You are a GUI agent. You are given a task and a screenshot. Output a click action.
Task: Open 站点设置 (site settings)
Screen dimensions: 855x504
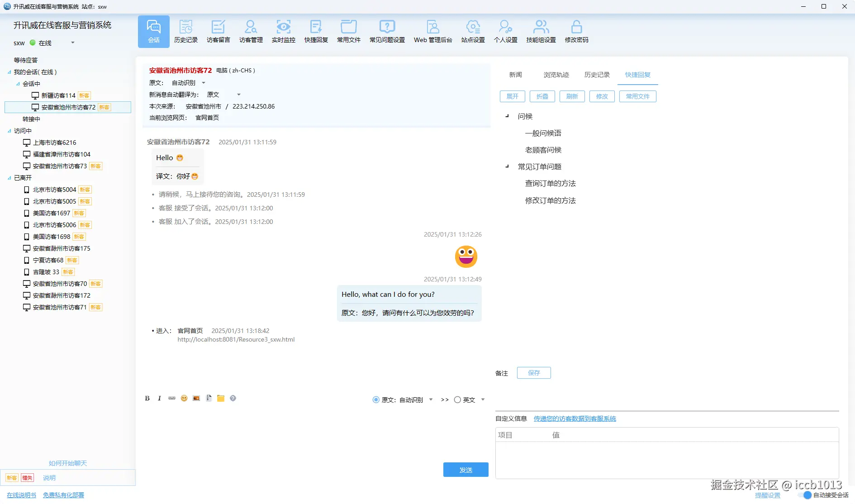(x=472, y=31)
